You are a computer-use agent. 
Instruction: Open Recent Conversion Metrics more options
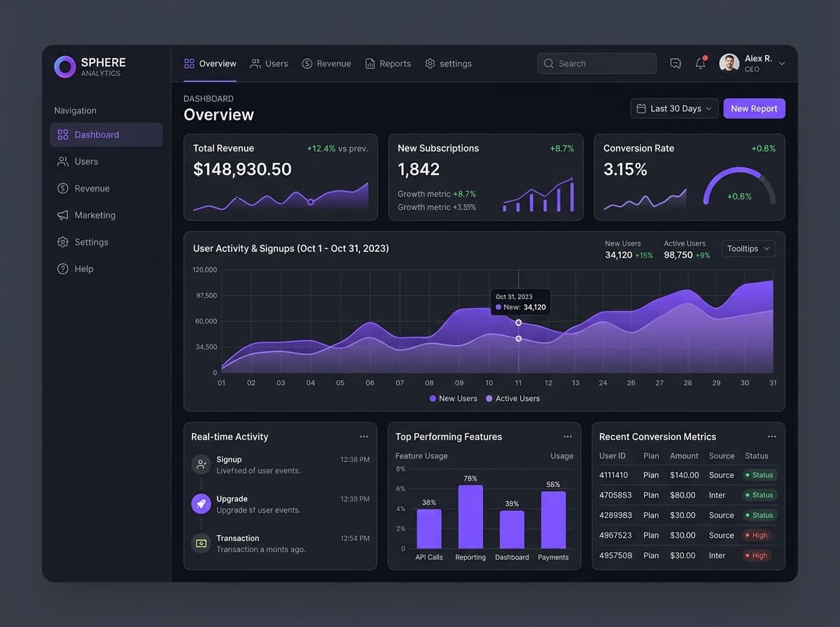tap(772, 437)
